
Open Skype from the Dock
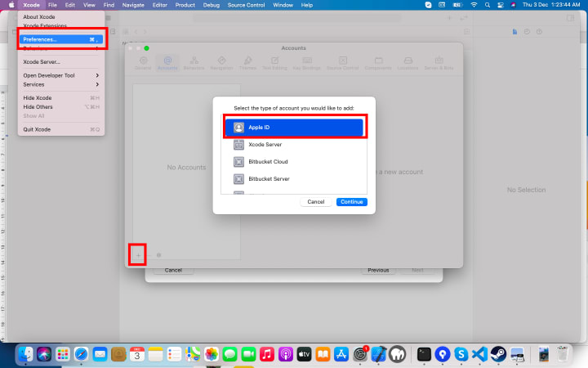[461, 354]
